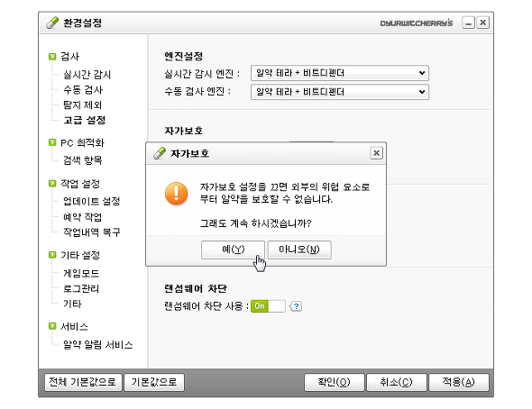The image size is (532, 409).
Task: Minimize the 환경설정 window
Action: (x=468, y=23)
